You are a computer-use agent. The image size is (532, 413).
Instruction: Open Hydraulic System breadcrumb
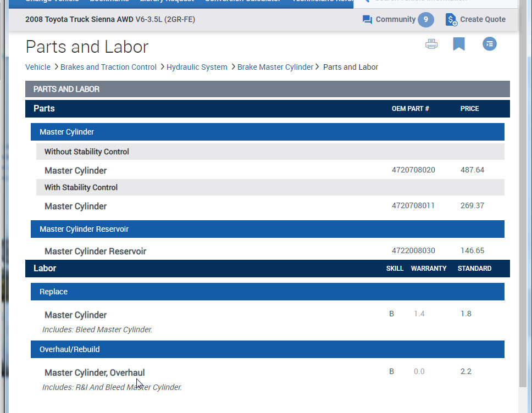click(x=197, y=67)
